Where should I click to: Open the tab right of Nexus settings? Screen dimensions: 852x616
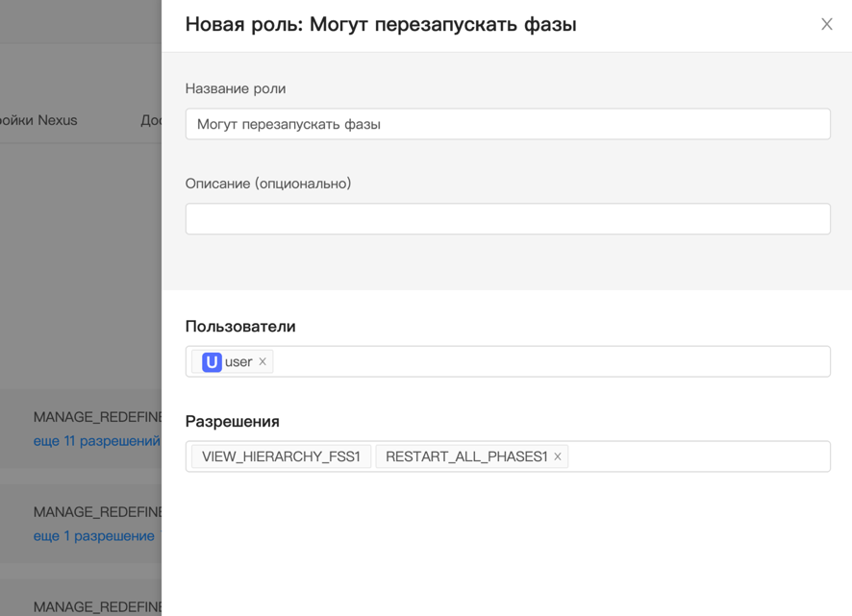click(151, 120)
